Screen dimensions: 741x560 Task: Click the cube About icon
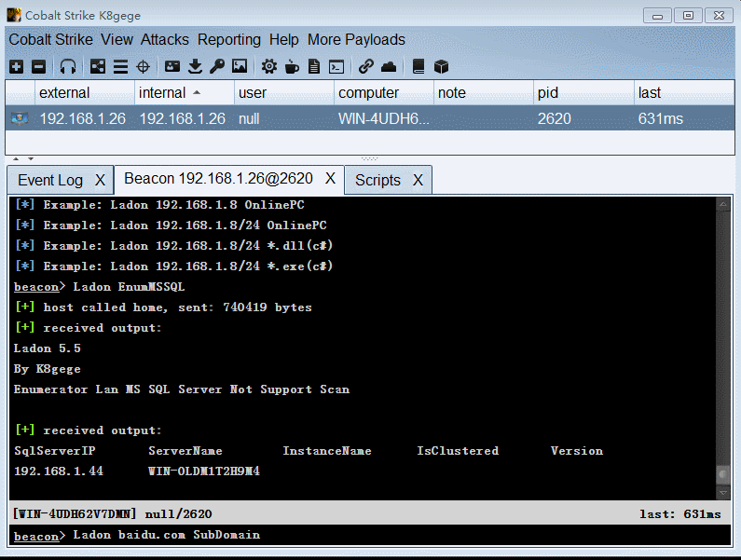coord(441,67)
